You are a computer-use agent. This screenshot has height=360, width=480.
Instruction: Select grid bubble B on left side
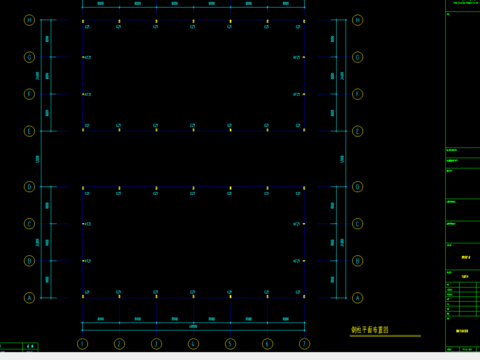pyautogui.click(x=29, y=261)
